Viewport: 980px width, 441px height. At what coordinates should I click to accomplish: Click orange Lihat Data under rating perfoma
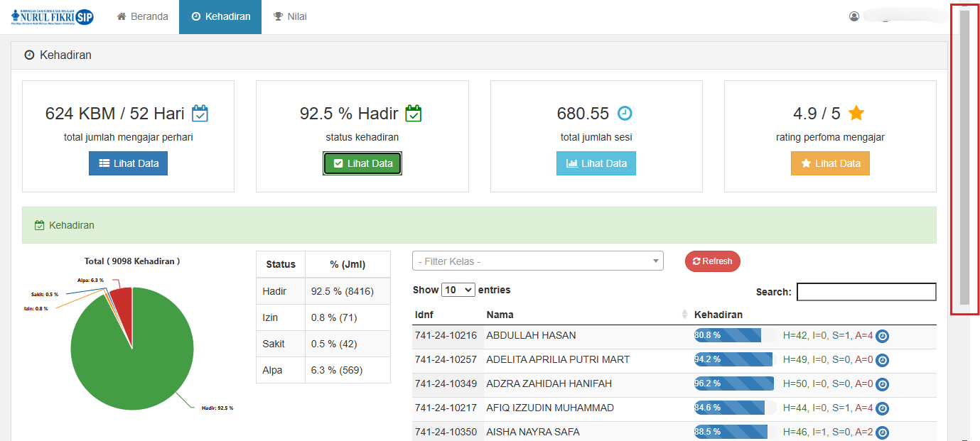(x=830, y=163)
